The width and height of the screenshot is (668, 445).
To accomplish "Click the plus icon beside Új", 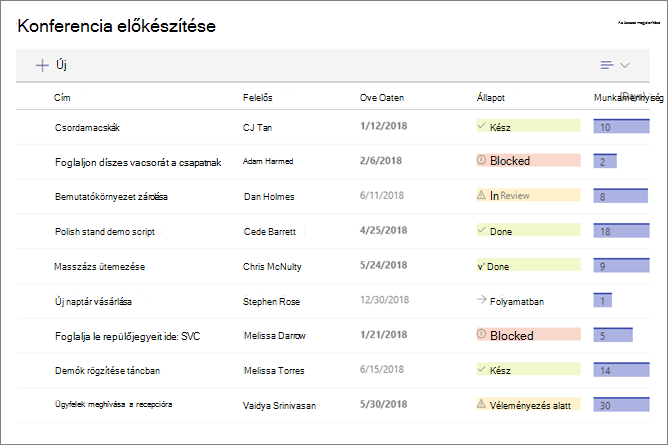I will coord(42,65).
